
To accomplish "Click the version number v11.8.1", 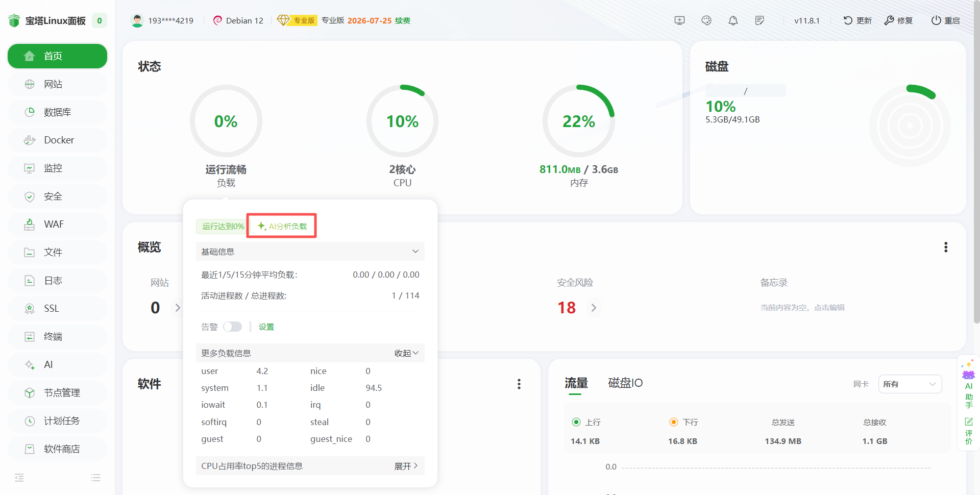I will [x=806, y=21].
